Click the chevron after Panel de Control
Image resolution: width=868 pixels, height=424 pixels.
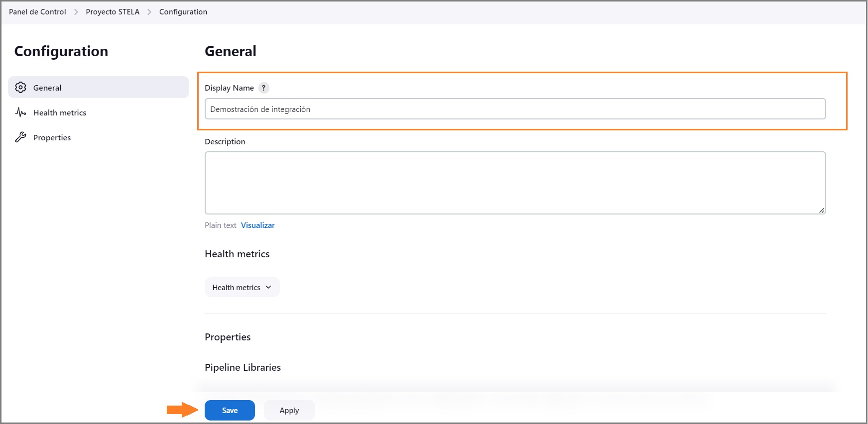(76, 12)
